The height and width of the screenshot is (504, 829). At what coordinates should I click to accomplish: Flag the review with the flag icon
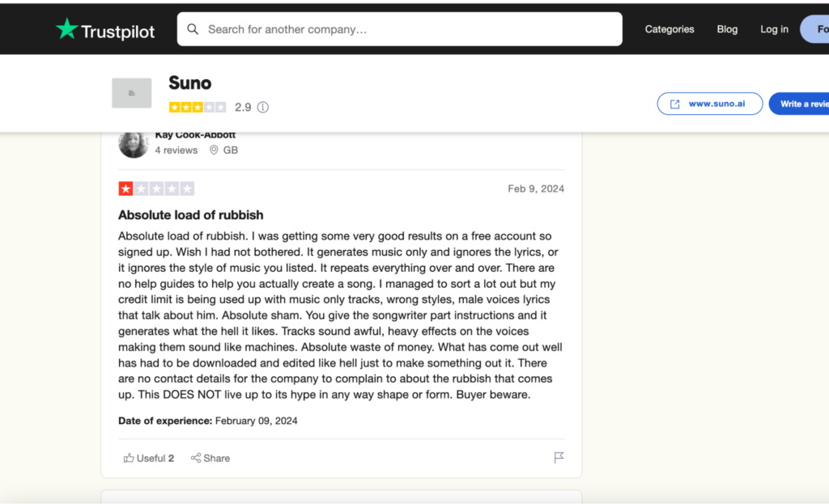click(559, 458)
